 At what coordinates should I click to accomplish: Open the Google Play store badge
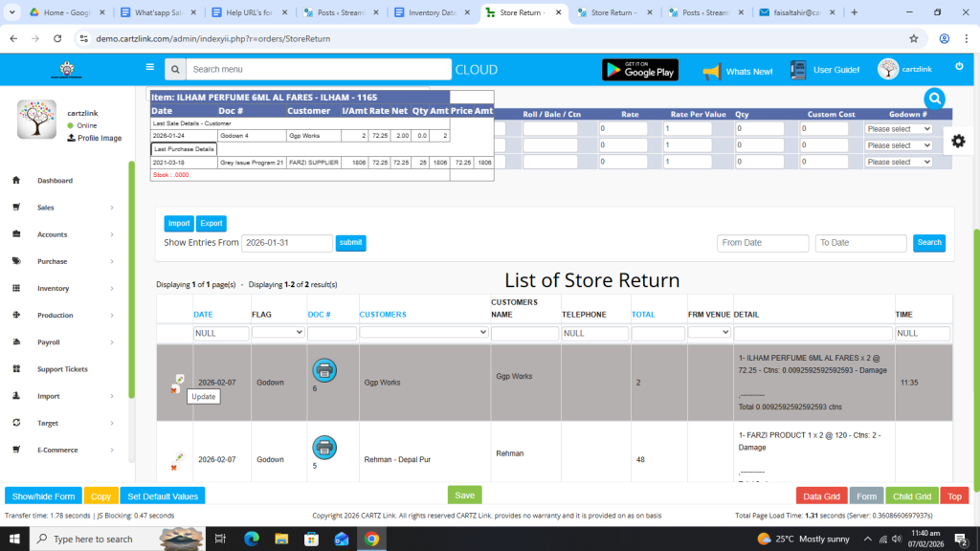click(x=639, y=70)
